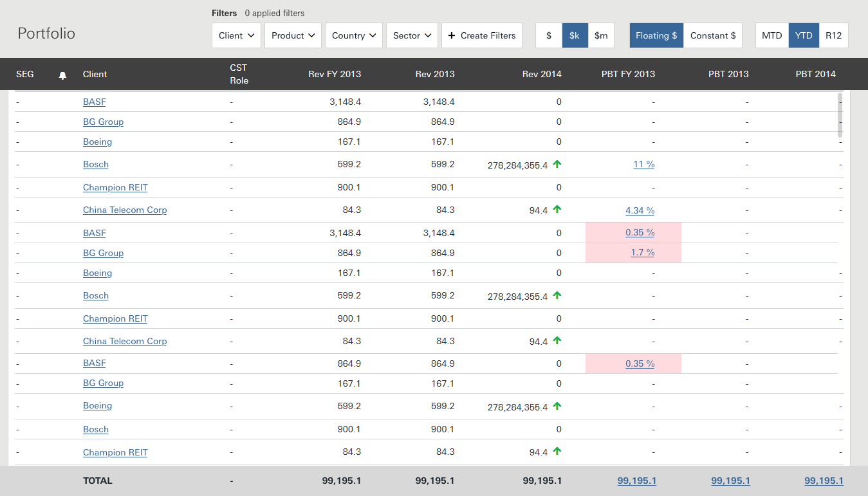The height and width of the screenshot is (496, 868).
Task: Click the PBT 2014 column header
Action: (x=815, y=74)
